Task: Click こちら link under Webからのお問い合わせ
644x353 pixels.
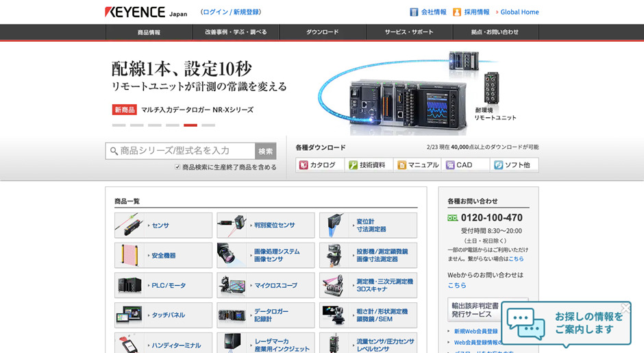Action: 457,285
